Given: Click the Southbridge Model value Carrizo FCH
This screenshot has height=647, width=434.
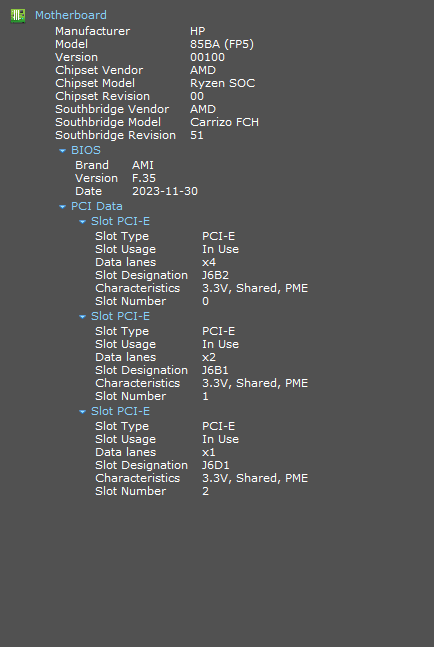Looking at the screenshot, I should 224,122.
